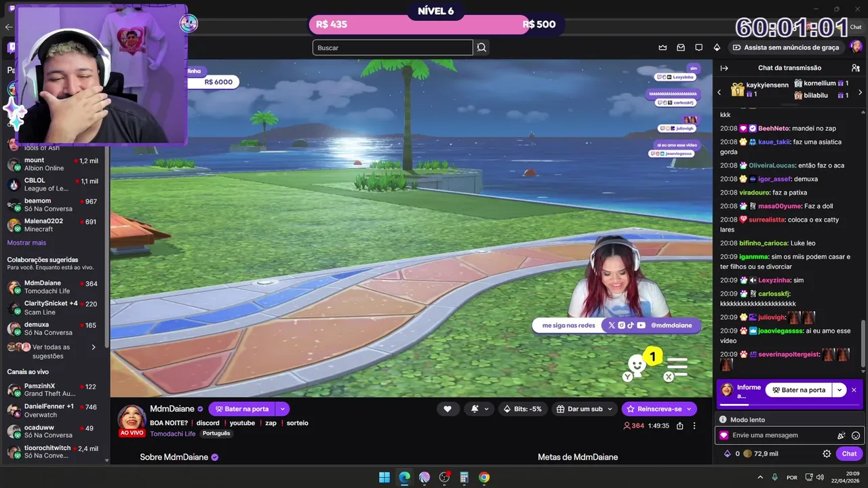Open the demuxa channel in the sidebar
Image resolution: width=868 pixels, height=488 pixels.
(x=53, y=328)
